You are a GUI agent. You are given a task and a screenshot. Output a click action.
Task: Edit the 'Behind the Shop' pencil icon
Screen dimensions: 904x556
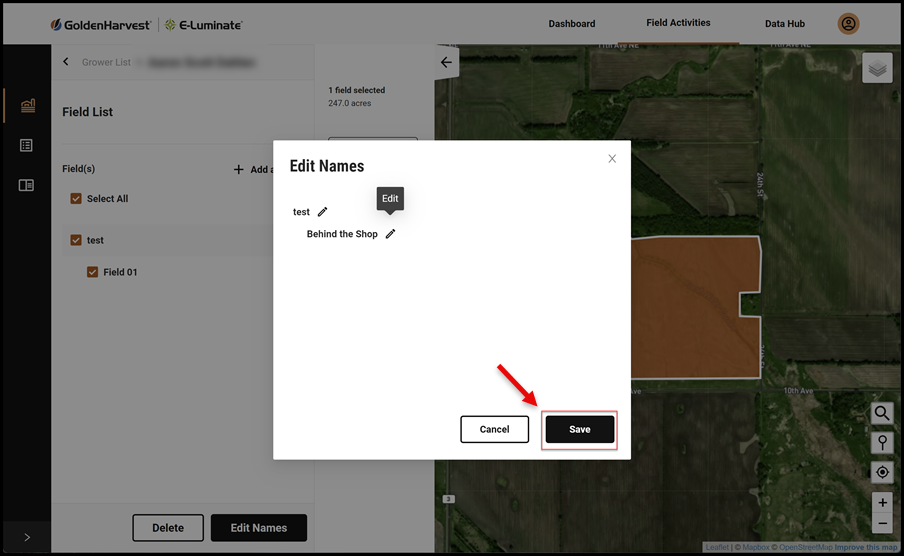click(390, 234)
